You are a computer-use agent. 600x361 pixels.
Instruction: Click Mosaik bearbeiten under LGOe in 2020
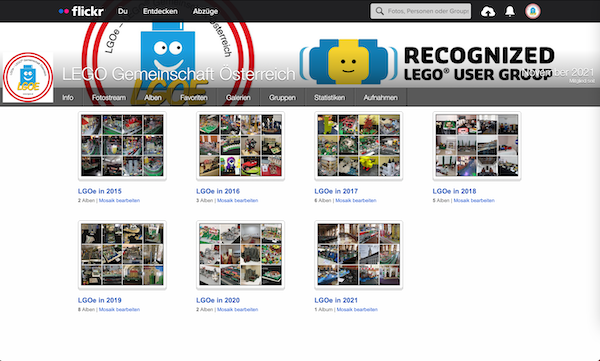pos(238,310)
